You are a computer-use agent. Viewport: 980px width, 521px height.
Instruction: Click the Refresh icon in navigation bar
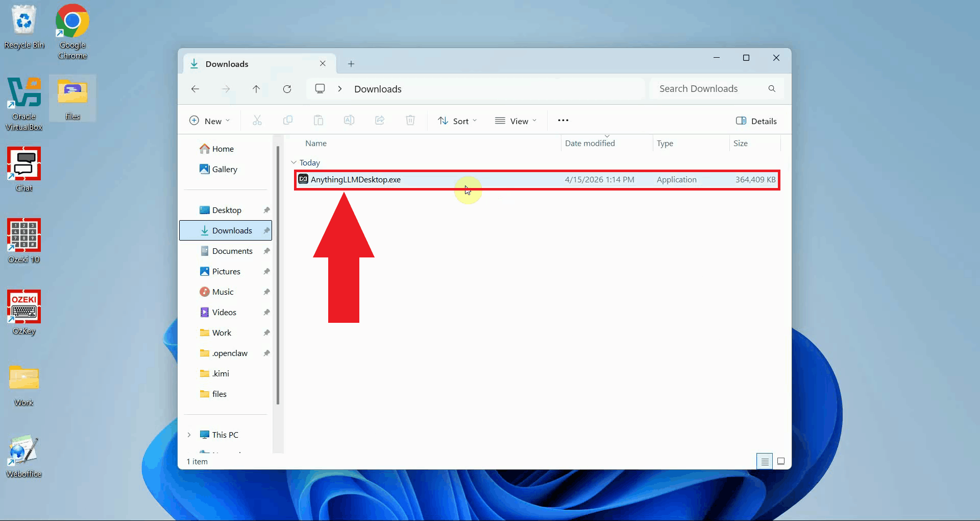[287, 89]
